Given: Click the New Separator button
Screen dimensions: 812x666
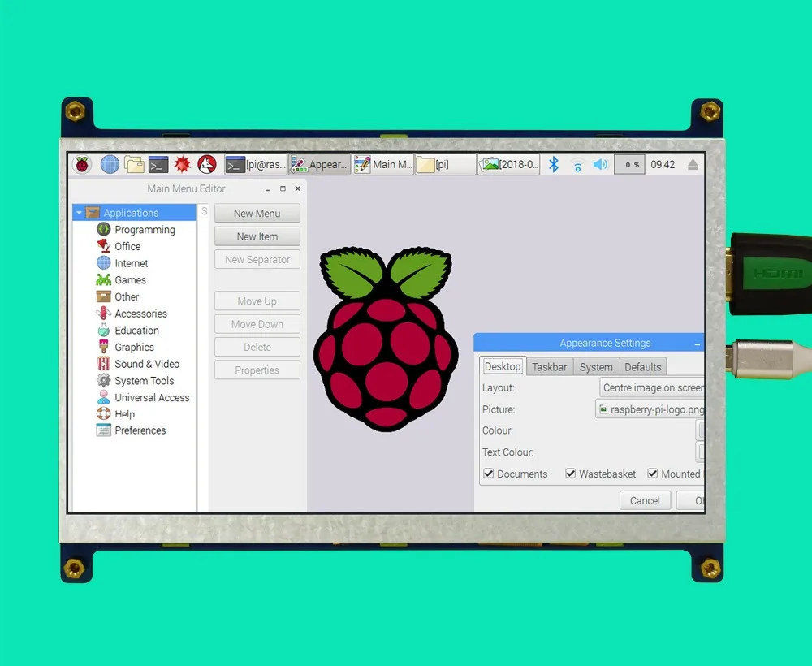Looking at the screenshot, I should (257, 259).
